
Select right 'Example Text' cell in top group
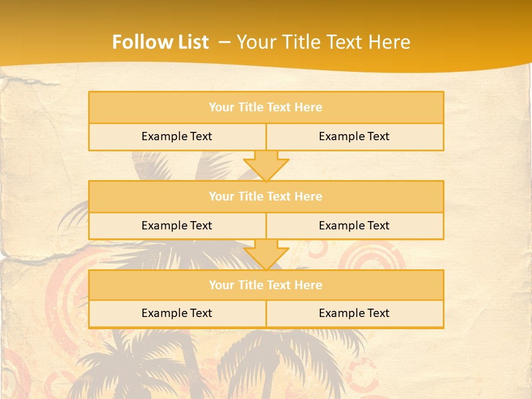tap(354, 136)
